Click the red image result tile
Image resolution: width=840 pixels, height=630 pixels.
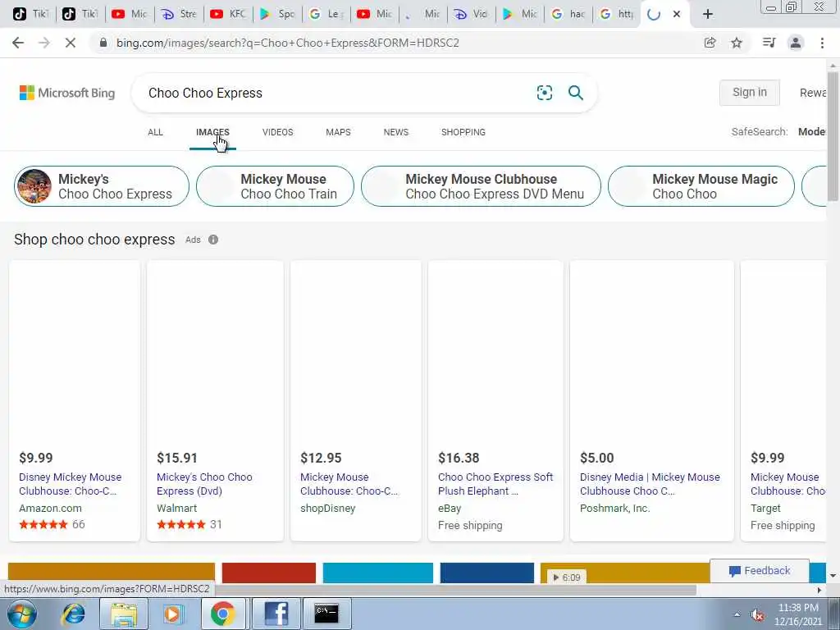[269, 573]
